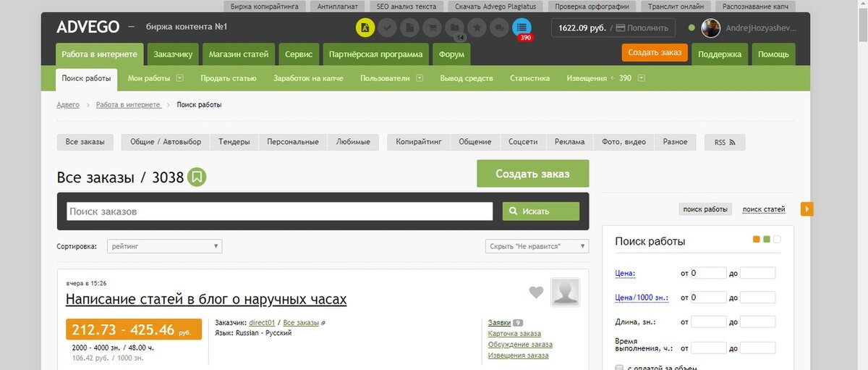Click the Поддержка tab

720,54
